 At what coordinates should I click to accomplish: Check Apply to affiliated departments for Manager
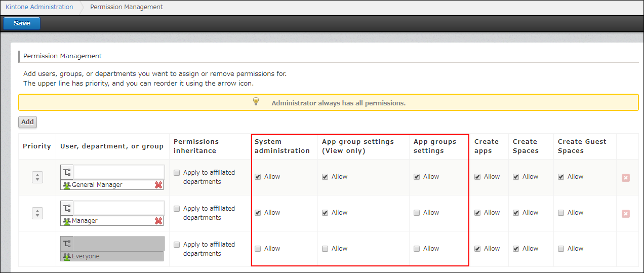[177, 209]
